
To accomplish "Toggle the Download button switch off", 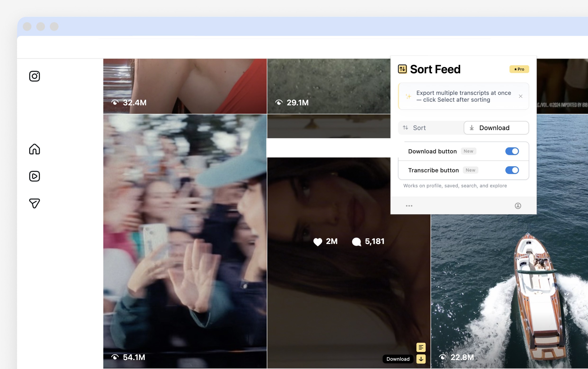I will (x=512, y=151).
